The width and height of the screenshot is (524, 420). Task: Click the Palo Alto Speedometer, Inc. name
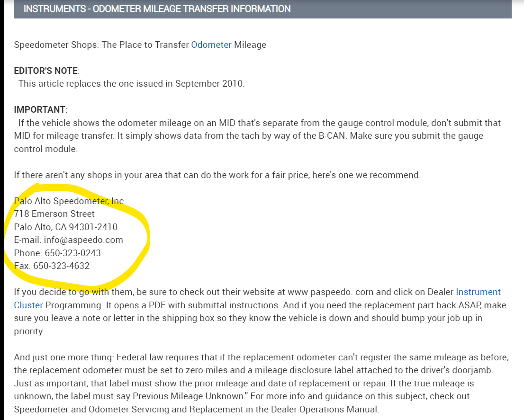70,201
